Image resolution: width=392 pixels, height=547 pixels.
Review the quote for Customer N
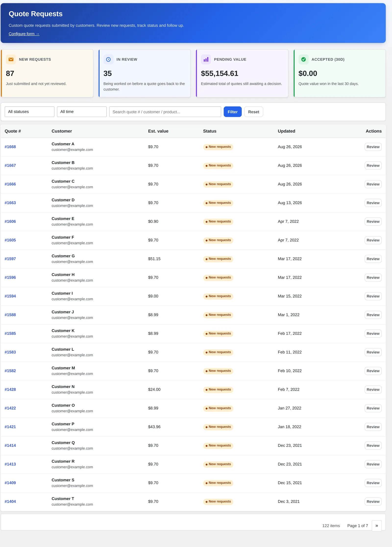[373, 389]
